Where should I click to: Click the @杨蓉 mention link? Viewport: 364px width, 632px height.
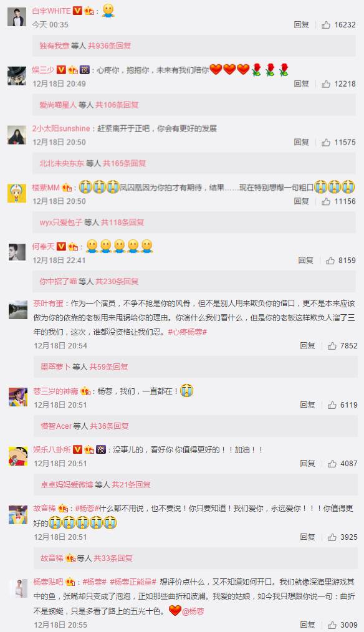click(193, 611)
